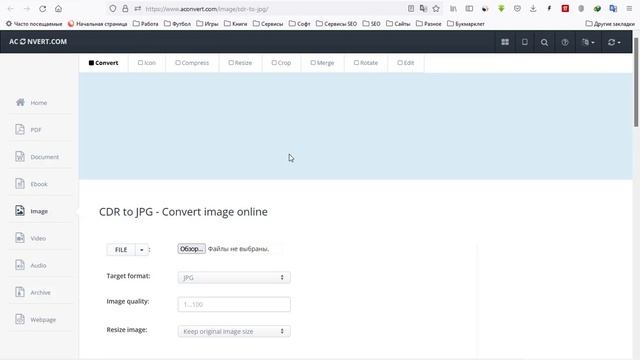Open the Сайты bookmarks folder
Viewport: 640px width, 360px height.
[398, 24]
